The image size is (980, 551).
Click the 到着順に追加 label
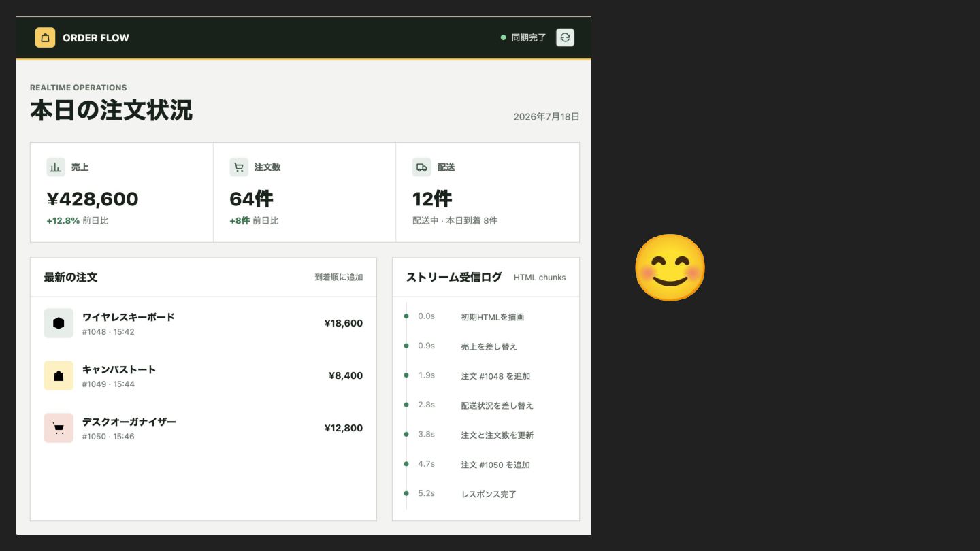click(x=339, y=278)
